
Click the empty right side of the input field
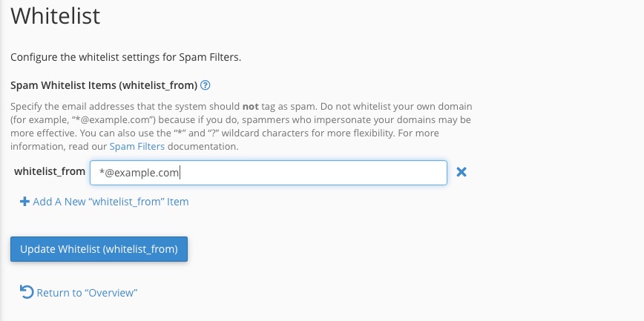point(371,173)
